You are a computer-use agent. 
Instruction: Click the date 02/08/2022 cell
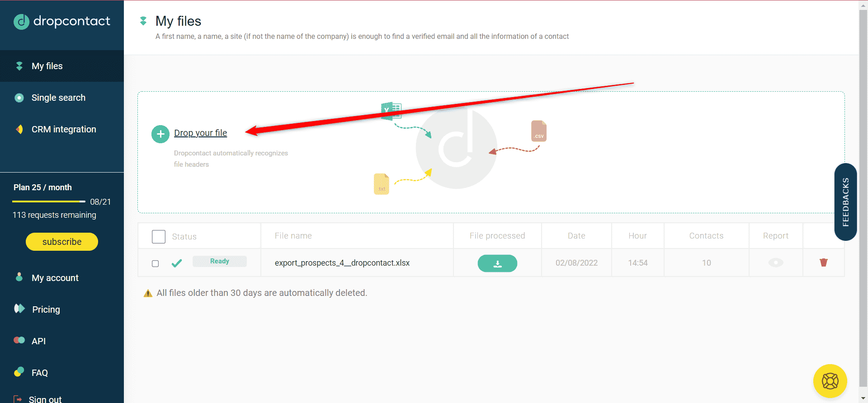[576, 263]
